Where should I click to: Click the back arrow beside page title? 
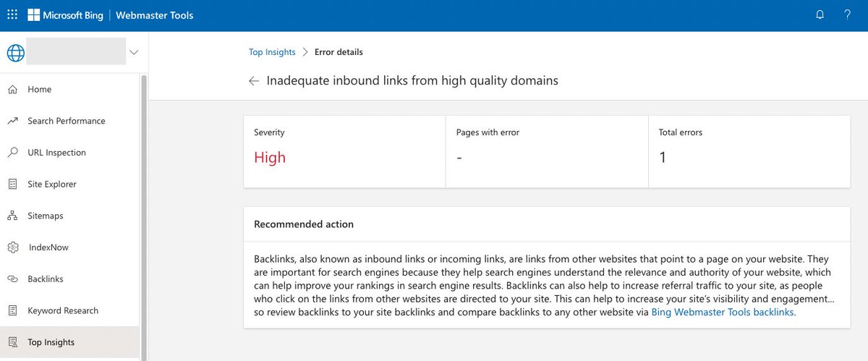pyautogui.click(x=254, y=81)
